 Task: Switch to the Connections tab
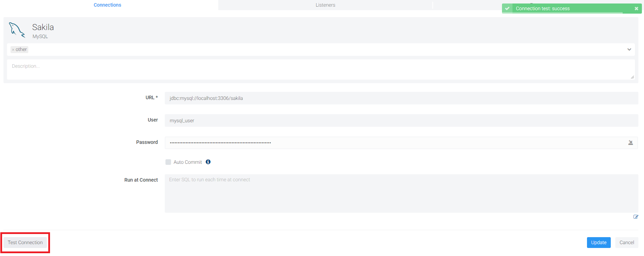point(107,5)
